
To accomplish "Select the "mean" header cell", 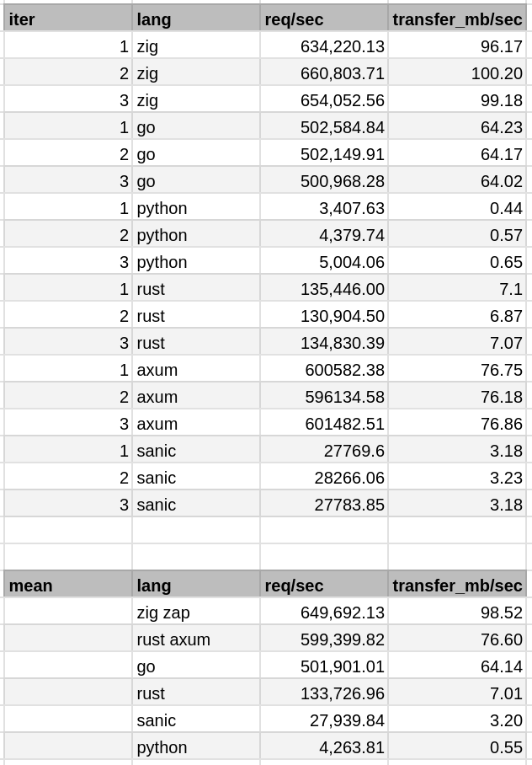I will coord(67,586).
